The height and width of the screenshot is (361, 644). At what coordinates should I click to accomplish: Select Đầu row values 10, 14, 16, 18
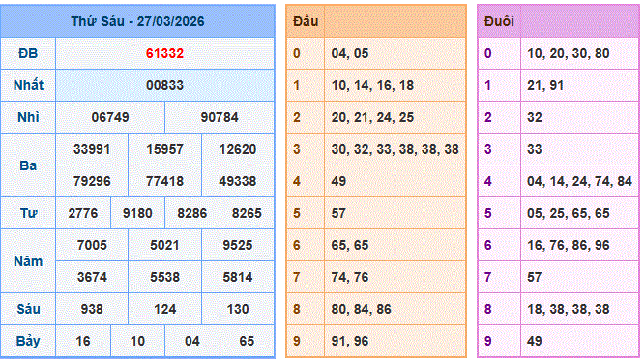pyautogui.click(x=372, y=85)
